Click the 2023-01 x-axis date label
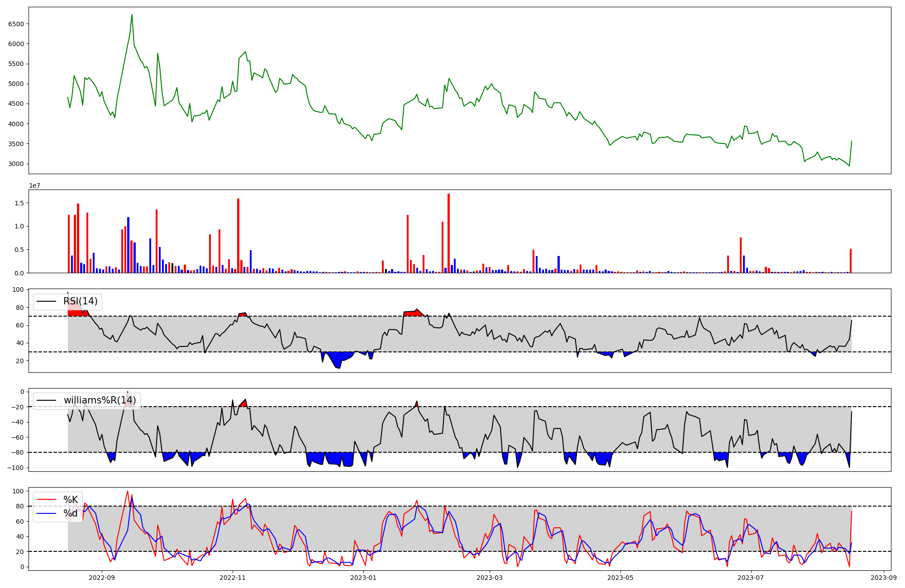 click(363, 578)
